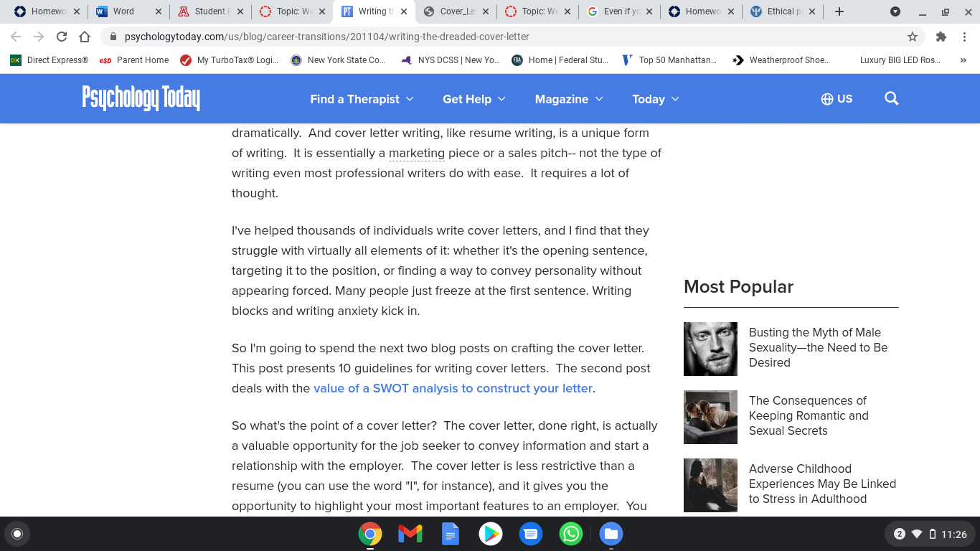
Task: Open the SWOT analysis link
Action: [x=453, y=388]
